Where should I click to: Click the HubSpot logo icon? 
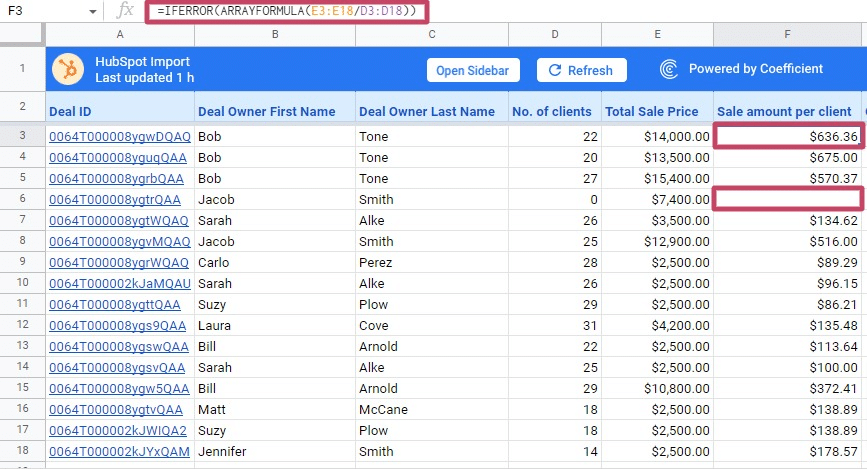click(x=69, y=70)
